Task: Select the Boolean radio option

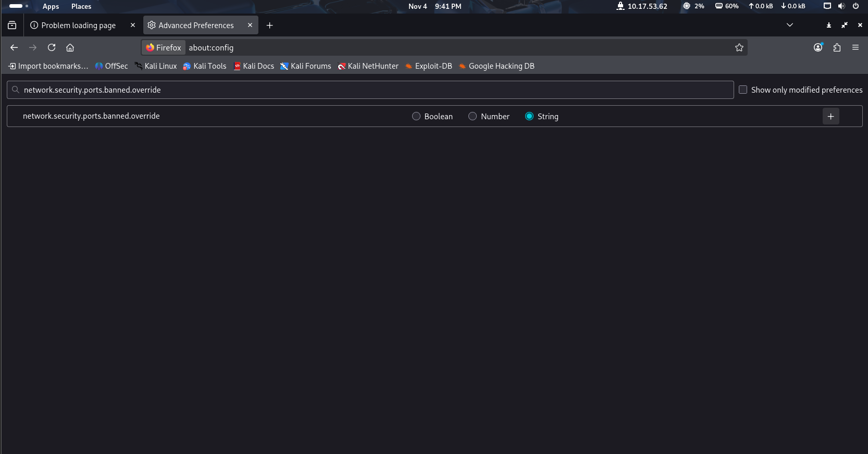Action: click(416, 116)
